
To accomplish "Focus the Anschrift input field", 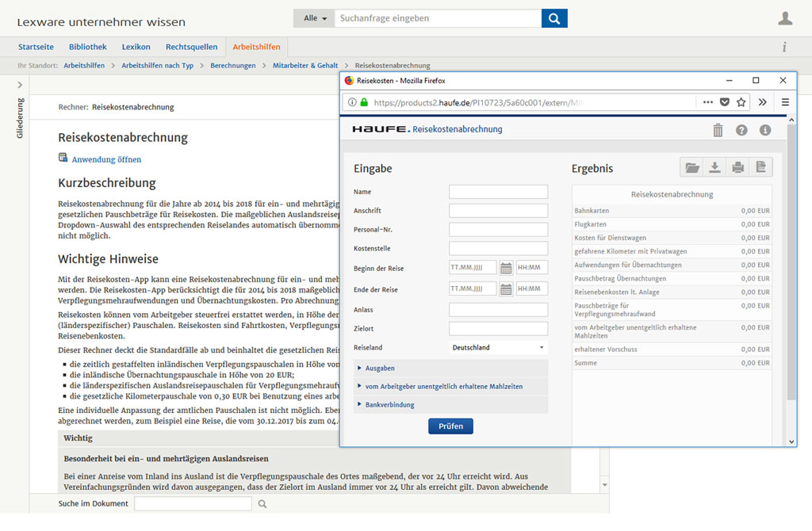I will click(x=498, y=211).
